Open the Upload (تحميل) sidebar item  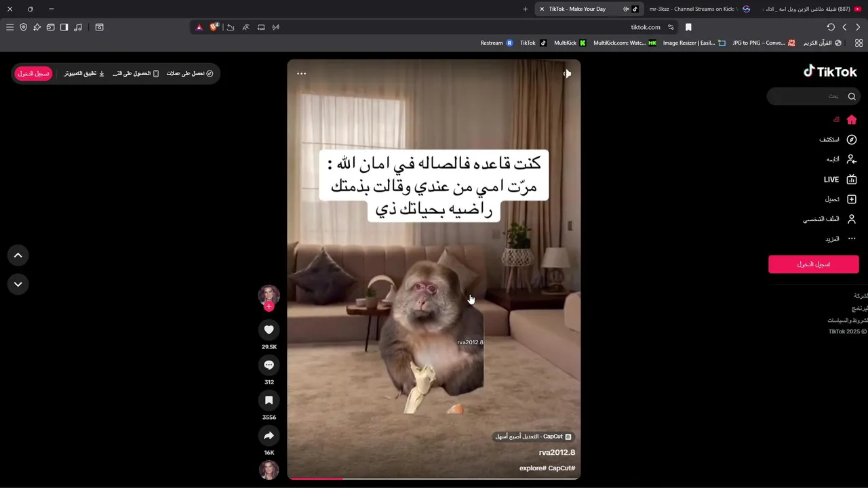pyautogui.click(x=841, y=199)
